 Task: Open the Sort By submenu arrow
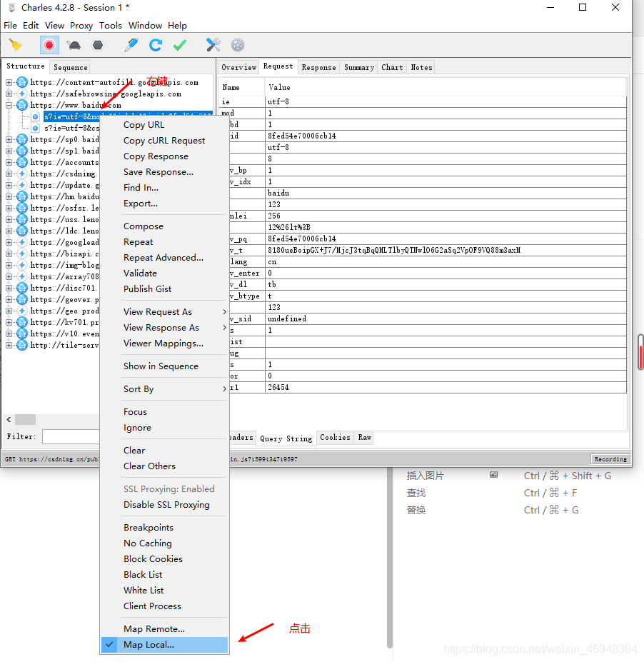point(224,388)
